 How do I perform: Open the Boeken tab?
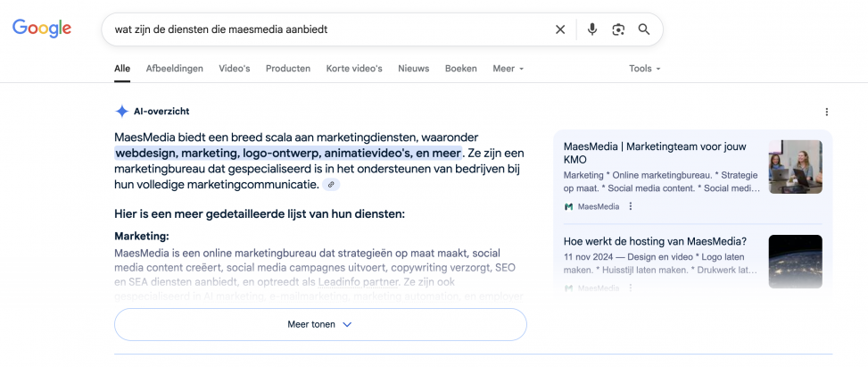pos(460,69)
